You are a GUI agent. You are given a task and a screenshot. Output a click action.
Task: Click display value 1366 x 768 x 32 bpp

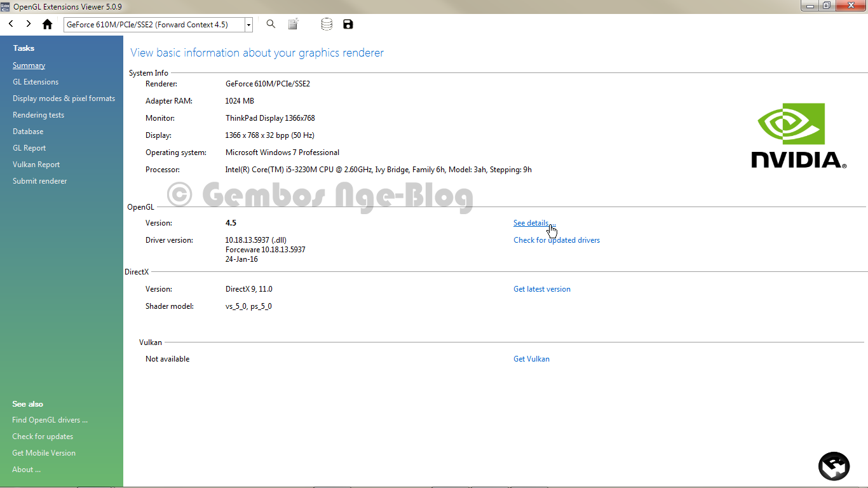pyautogui.click(x=269, y=135)
